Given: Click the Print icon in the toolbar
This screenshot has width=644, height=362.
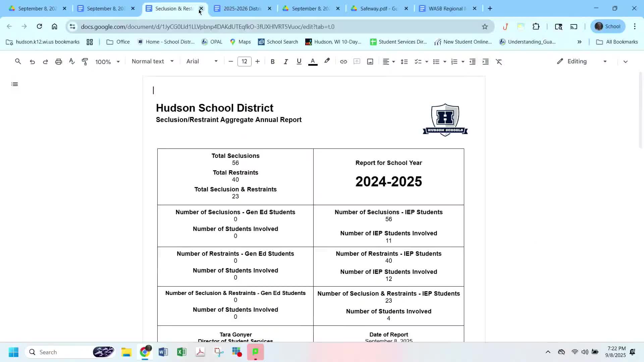Looking at the screenshot, I should (x=59, y=62).
